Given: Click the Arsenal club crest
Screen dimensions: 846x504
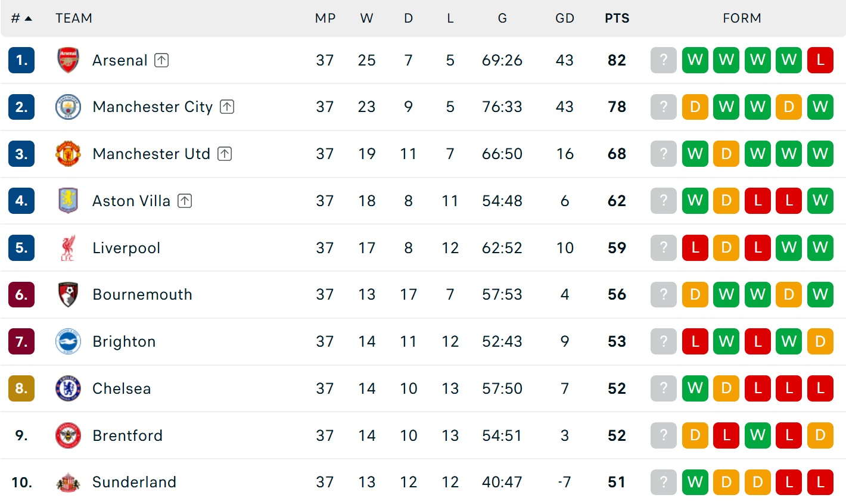Looking at the screenshot, I should click(68, 60).
